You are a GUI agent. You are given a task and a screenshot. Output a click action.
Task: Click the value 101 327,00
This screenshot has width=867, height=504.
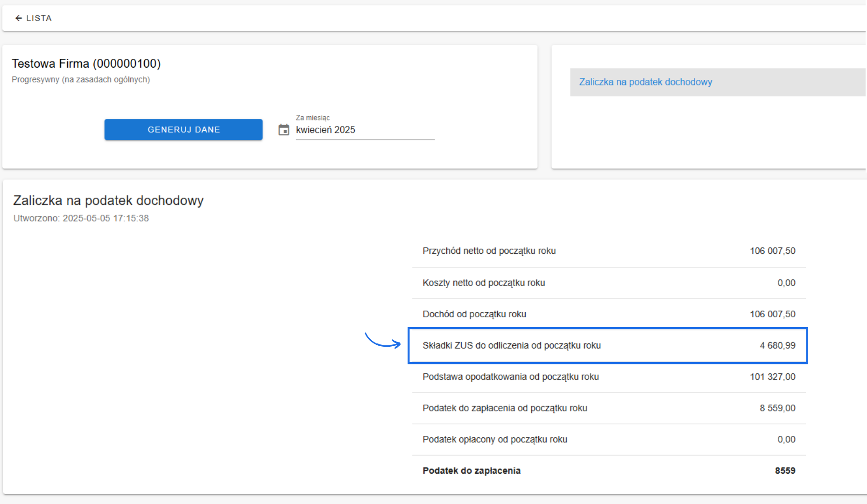coord(772,377)
